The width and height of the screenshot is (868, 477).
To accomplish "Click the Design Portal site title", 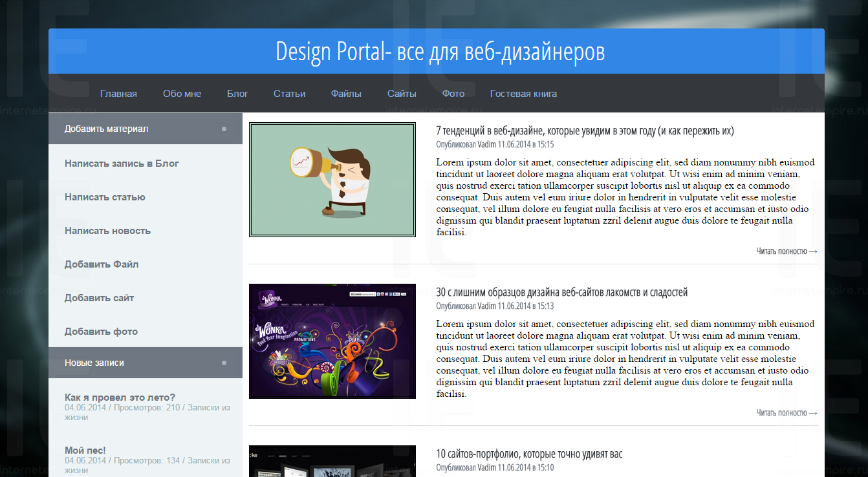I will click(x=440, y=52).
